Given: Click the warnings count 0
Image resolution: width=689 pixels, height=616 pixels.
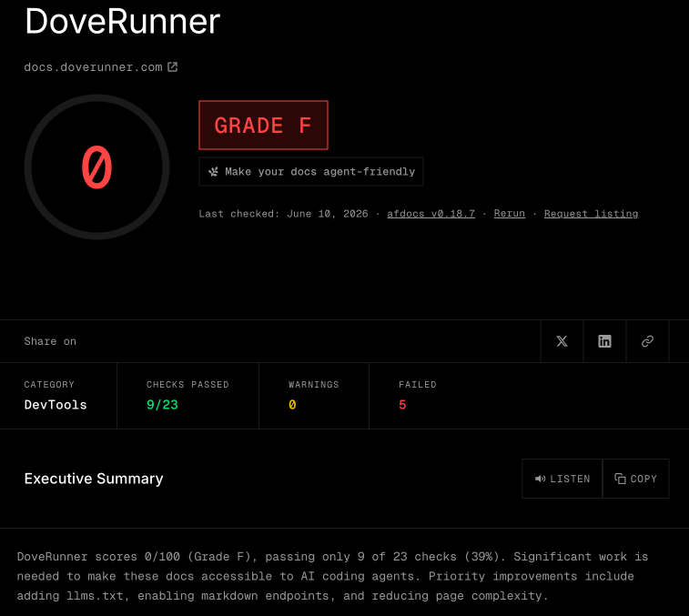Looking at the screenshot, I should [x=292, y=405].
